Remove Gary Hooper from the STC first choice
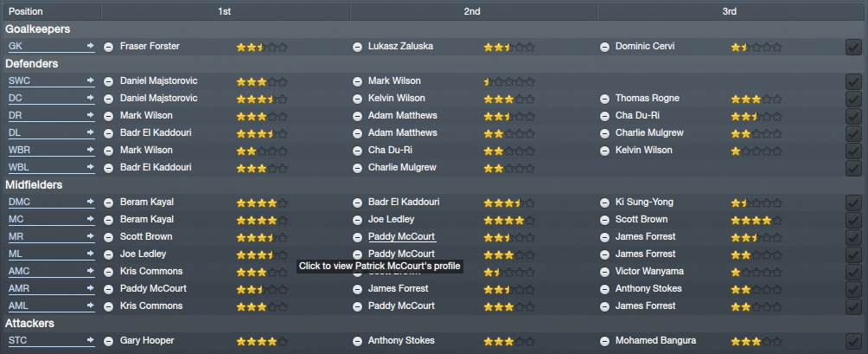The image size is (868, 354). pyautogui.click(x=109, y=341)
